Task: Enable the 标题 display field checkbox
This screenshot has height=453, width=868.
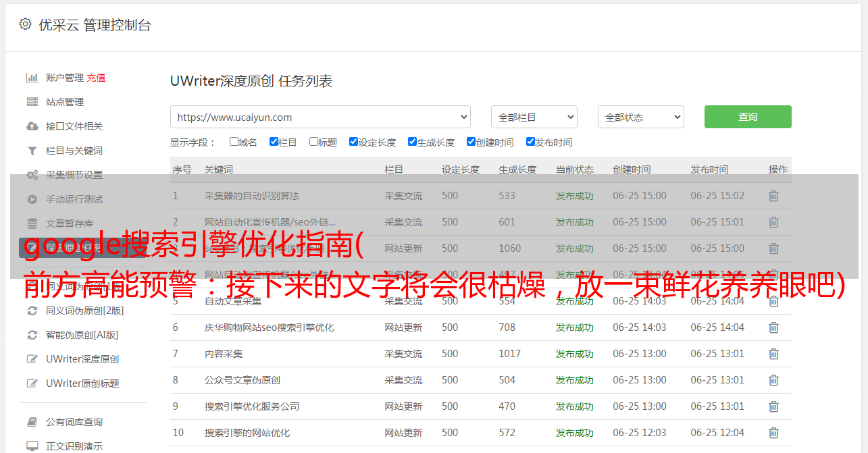Action: [313, 142]
